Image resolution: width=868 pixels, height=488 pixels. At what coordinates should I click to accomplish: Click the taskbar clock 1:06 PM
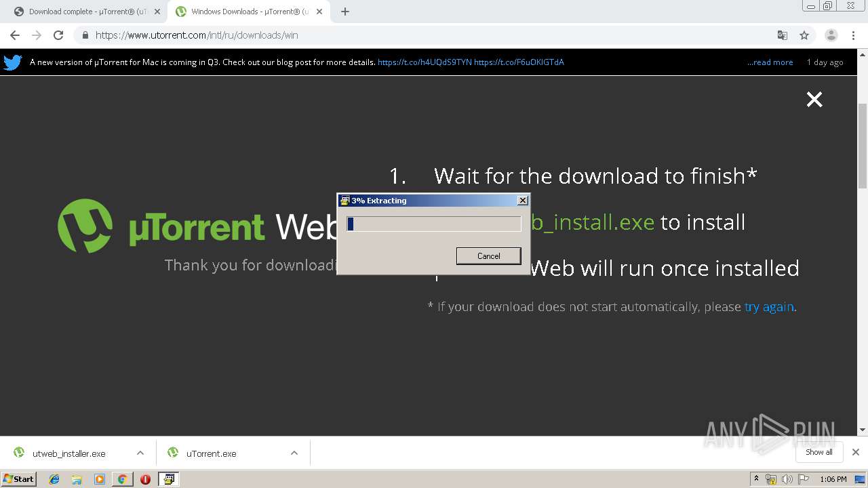[x=833, y=479]
